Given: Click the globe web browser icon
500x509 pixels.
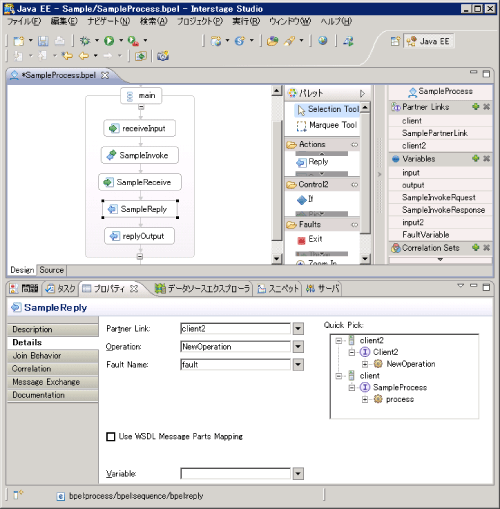Looking at the screenshot, I should pos(323,41).
